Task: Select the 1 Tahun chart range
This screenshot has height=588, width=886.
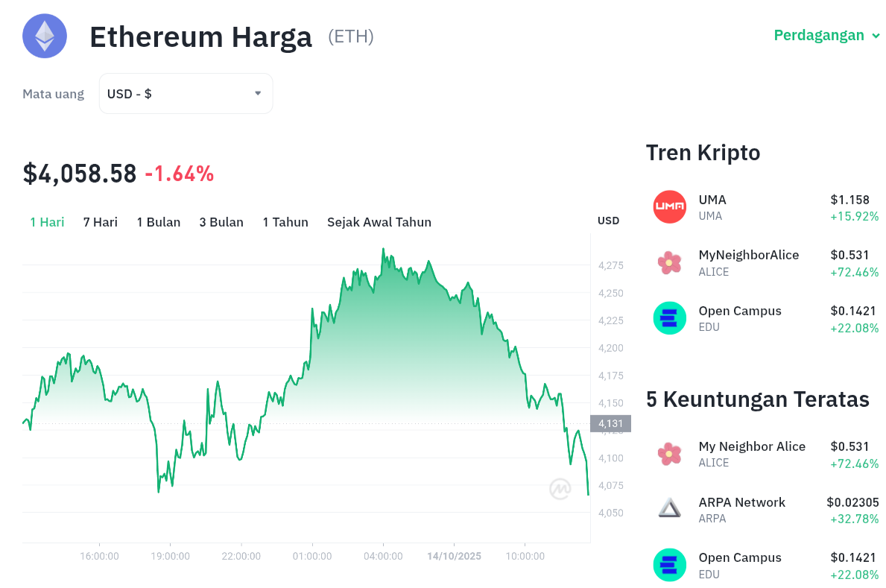Action: pos(285,222)
